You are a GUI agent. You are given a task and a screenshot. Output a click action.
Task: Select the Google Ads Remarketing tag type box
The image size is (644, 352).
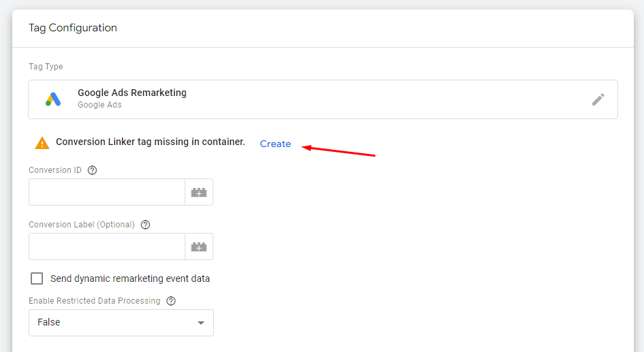323,99
